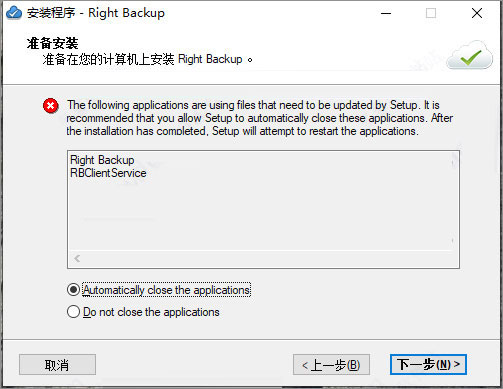Click the 下一步(N) next button

point(428,364)
